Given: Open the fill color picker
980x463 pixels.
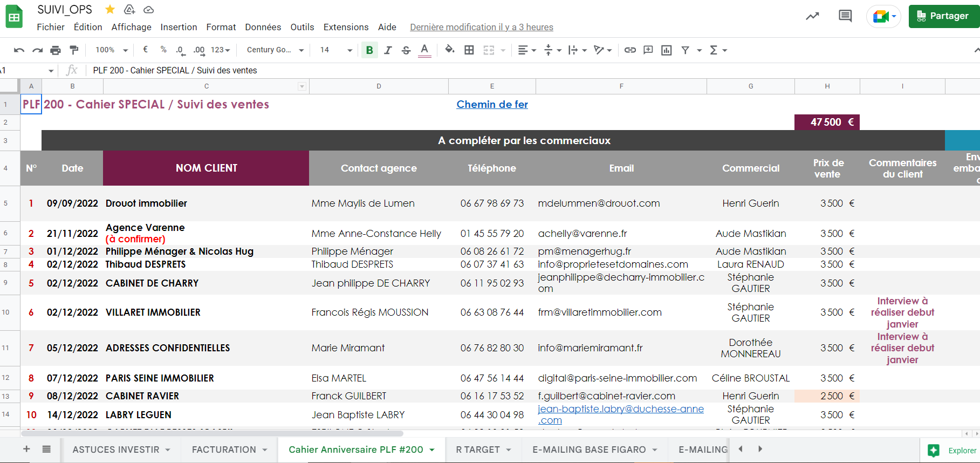Looking at the screenshot, I should pyautogui.click(x=449, y=50).
